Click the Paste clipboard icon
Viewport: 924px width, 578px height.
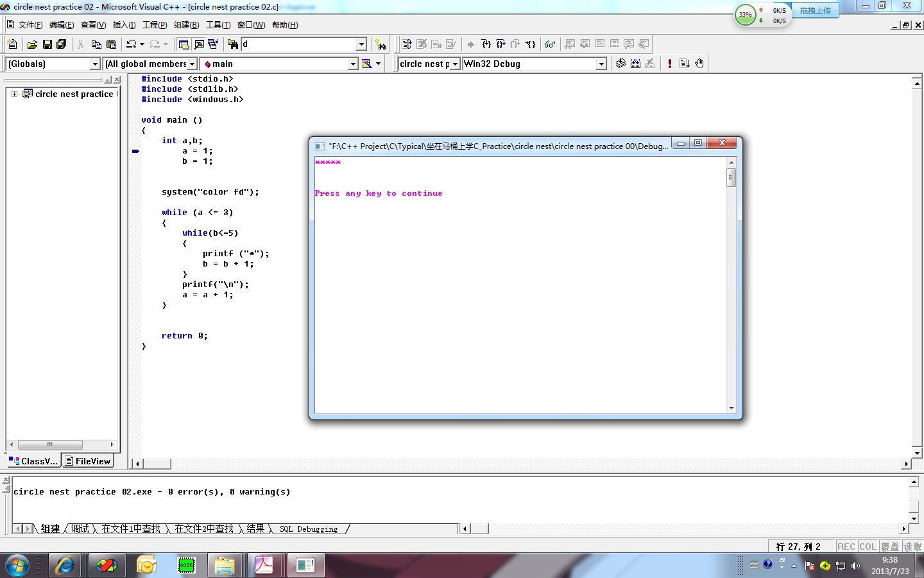coord(111,44)
